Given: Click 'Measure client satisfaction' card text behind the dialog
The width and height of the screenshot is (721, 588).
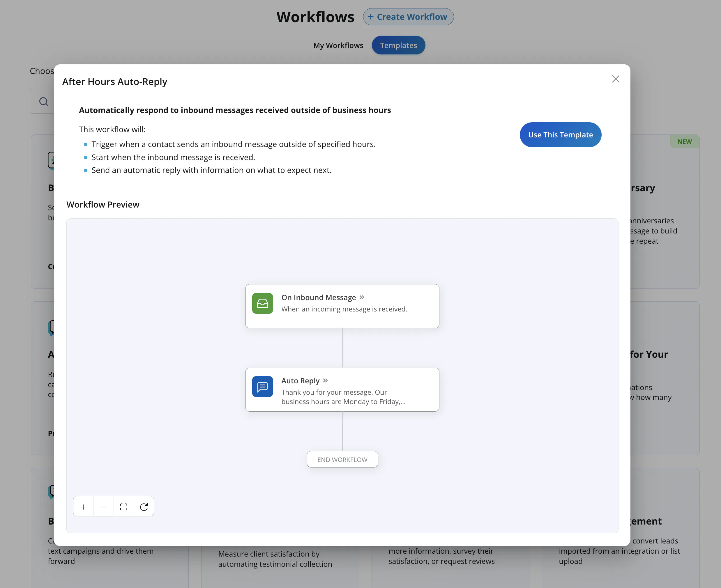Looking at the screenshot, I should 275,559.
